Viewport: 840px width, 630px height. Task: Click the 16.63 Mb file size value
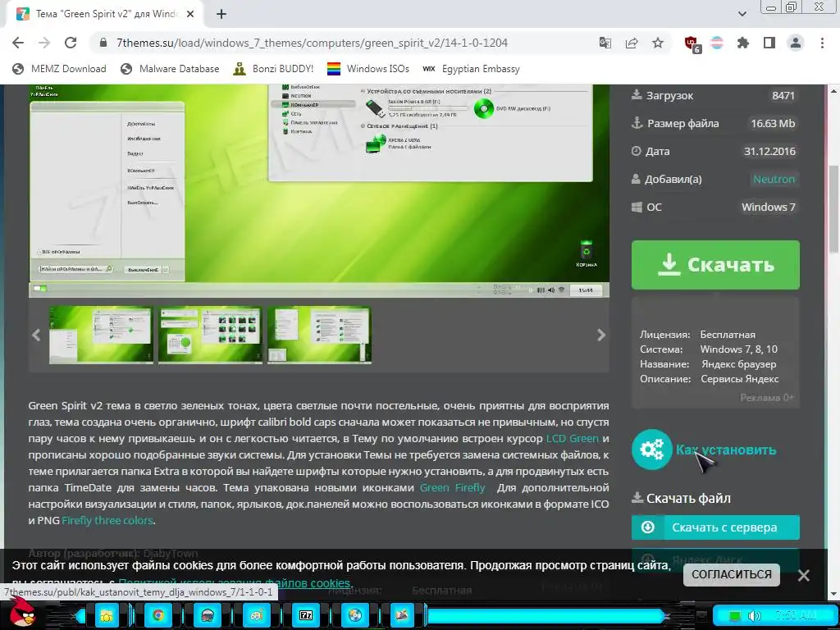point(773,123)
